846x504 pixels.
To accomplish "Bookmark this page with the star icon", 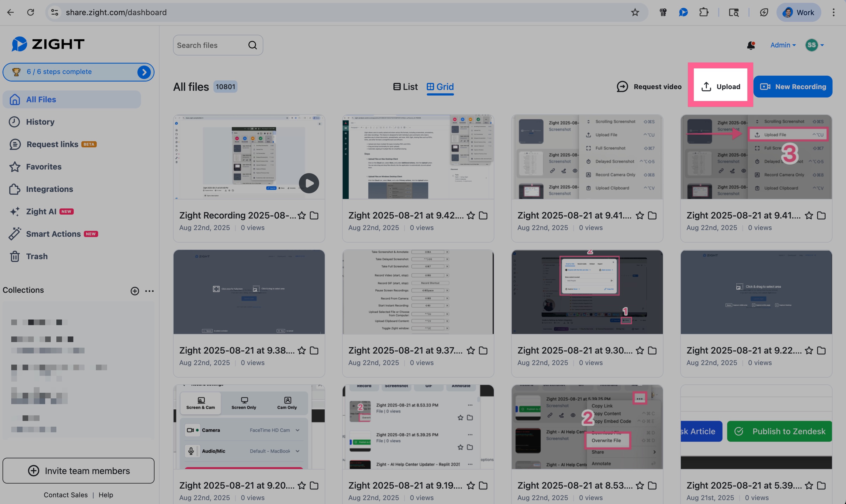I will point(635,13).
